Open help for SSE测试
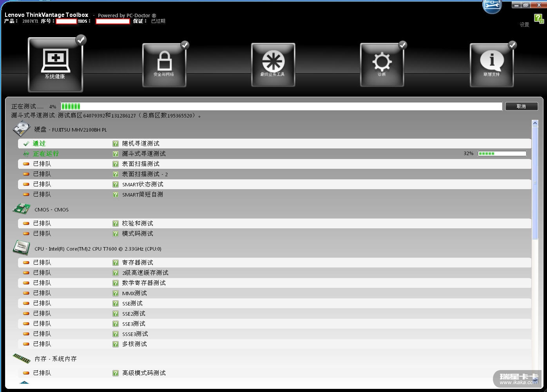 pos(116,303)
